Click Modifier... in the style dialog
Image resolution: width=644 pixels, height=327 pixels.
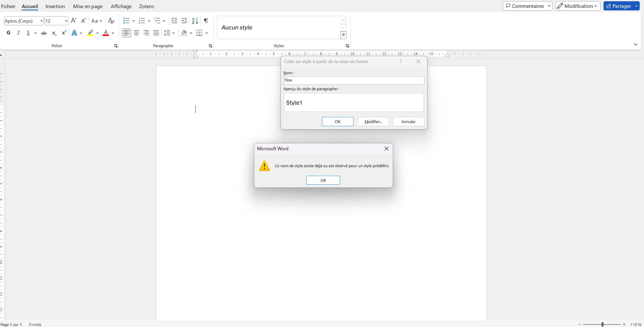tap(373, 122)
